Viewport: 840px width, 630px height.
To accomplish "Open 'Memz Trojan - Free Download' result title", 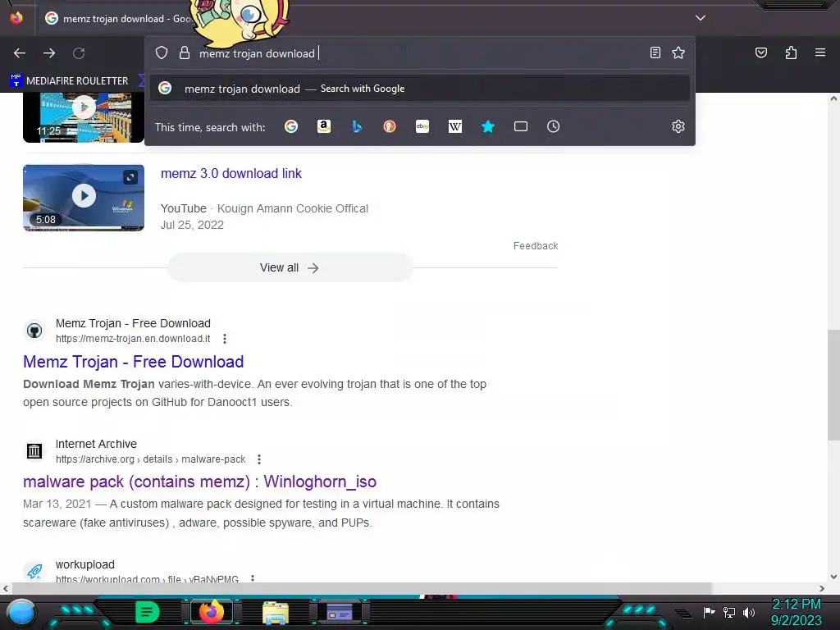I will pyautogui.click(x=134, y=362).
